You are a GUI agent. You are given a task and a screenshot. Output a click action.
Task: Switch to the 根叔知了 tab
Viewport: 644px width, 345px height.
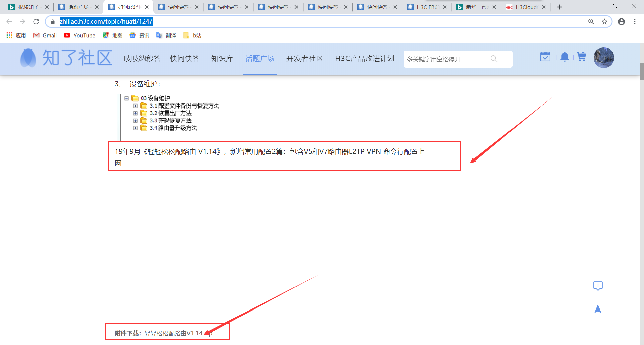point(28,7)
